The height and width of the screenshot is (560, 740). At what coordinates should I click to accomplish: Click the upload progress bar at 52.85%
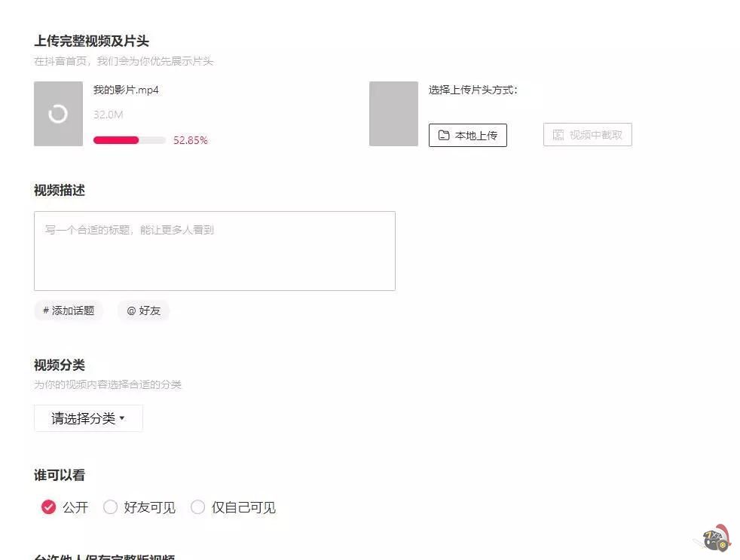pyautogui.click(x=129, y=140)
